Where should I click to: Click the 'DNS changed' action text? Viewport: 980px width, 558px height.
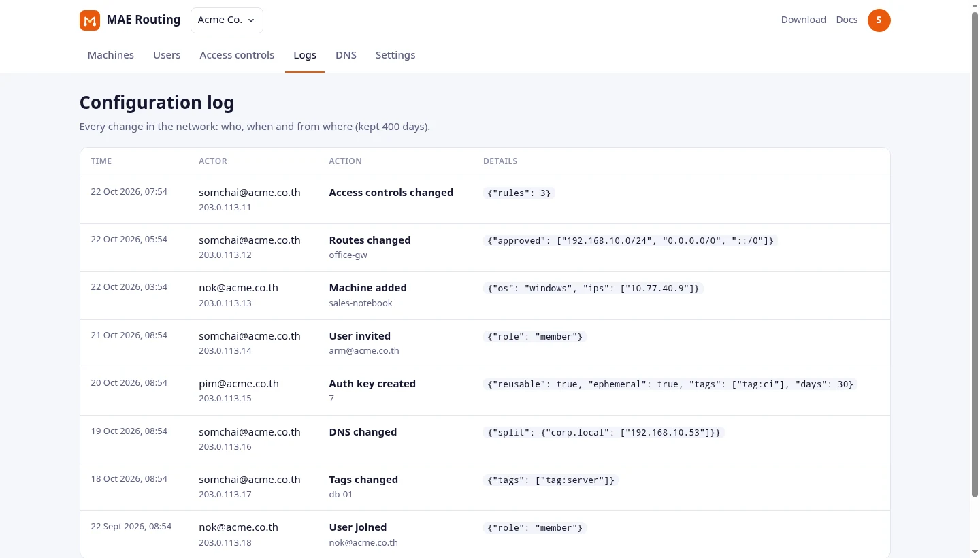(x=363, y=432)
